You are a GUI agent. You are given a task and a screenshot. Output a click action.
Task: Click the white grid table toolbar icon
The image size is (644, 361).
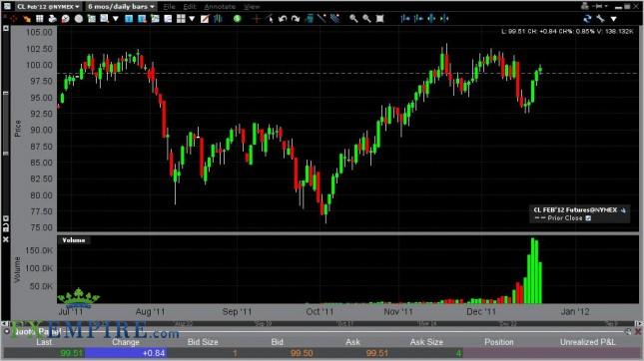[x=39, y=19]
